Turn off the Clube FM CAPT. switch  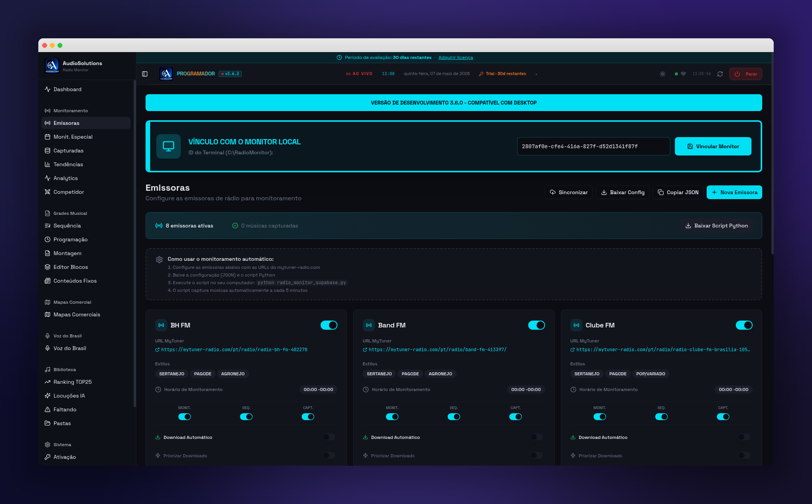723,417
